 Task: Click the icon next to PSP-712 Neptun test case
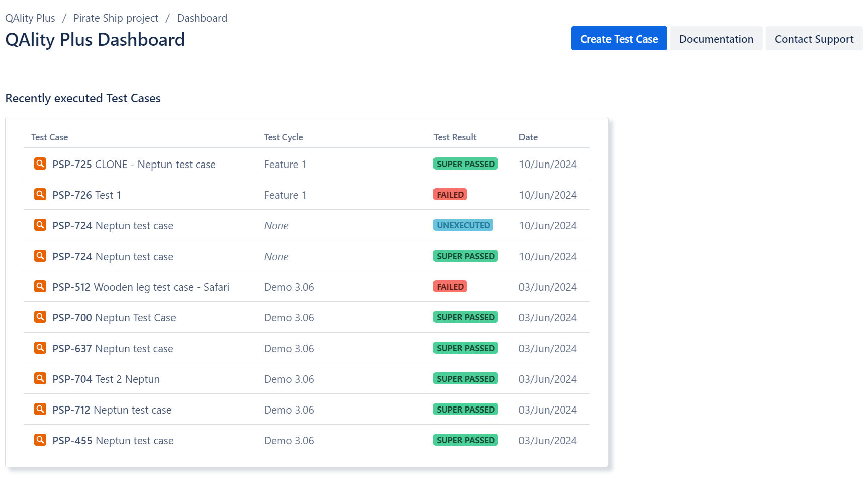click(40, 409)
